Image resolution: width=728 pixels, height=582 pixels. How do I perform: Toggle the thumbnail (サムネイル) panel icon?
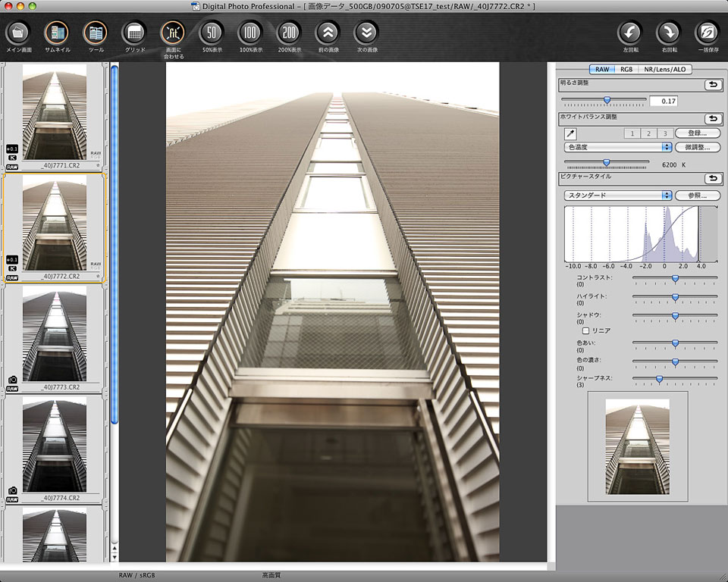pos(56,33)
